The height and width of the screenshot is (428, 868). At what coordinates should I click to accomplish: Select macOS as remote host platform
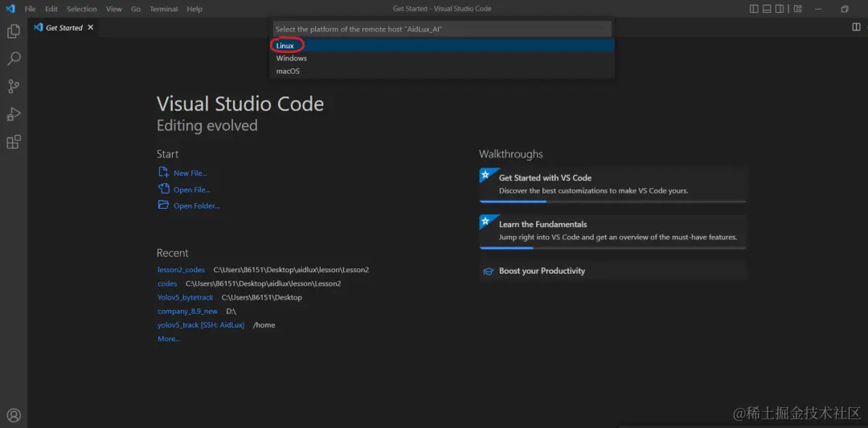pyautogui.click(x=442, y=71)
